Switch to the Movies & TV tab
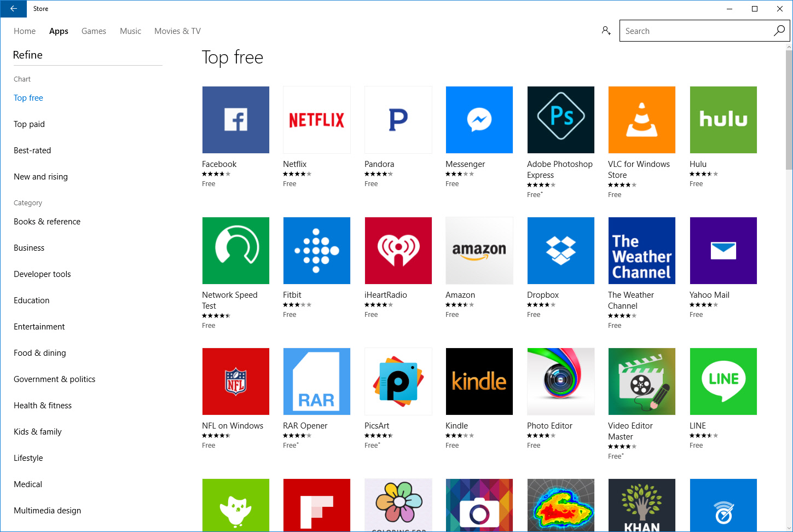The height and width of the screenshot is (532, 793). pos(177,31)
